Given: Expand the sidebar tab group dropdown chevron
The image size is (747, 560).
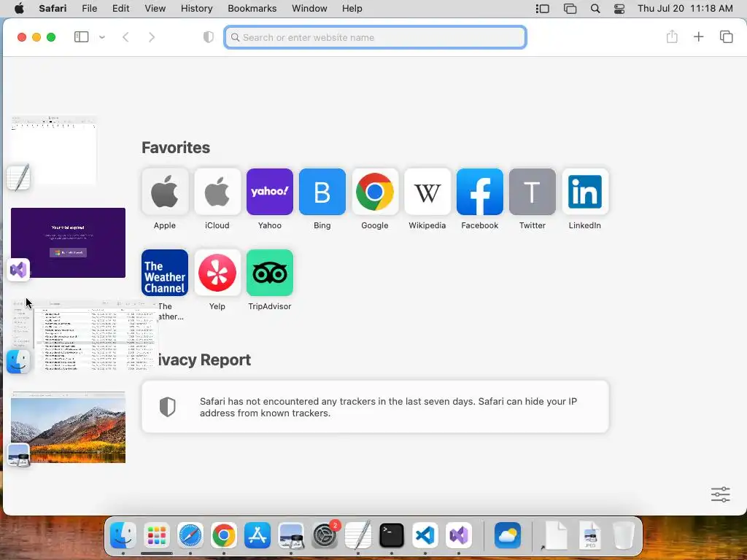Looking at the screenshot, I should pos(102,37).
